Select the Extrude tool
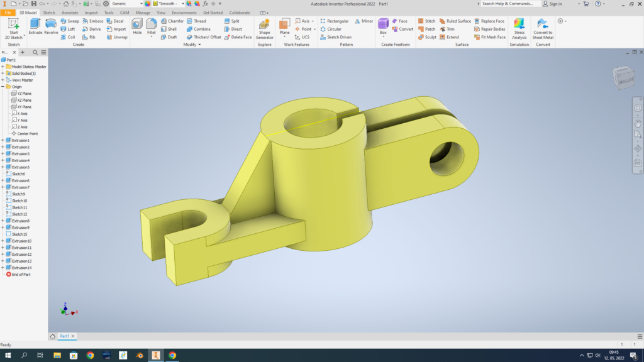This screenshot has width=644, height=362. pos(35,26)
